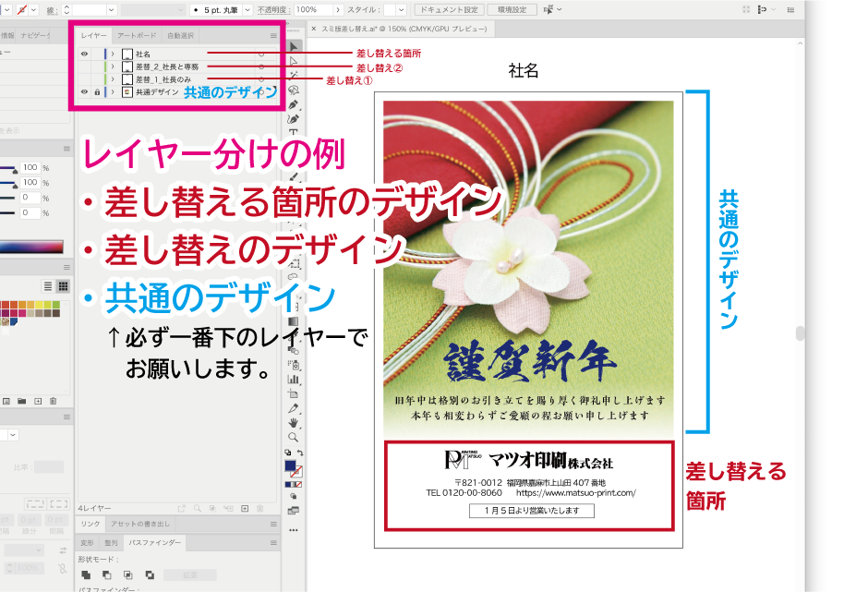The width and height of the screenshot is (868, 592).
Task: Unlock the 共通デザイン layer
Action: pos(97,92)
